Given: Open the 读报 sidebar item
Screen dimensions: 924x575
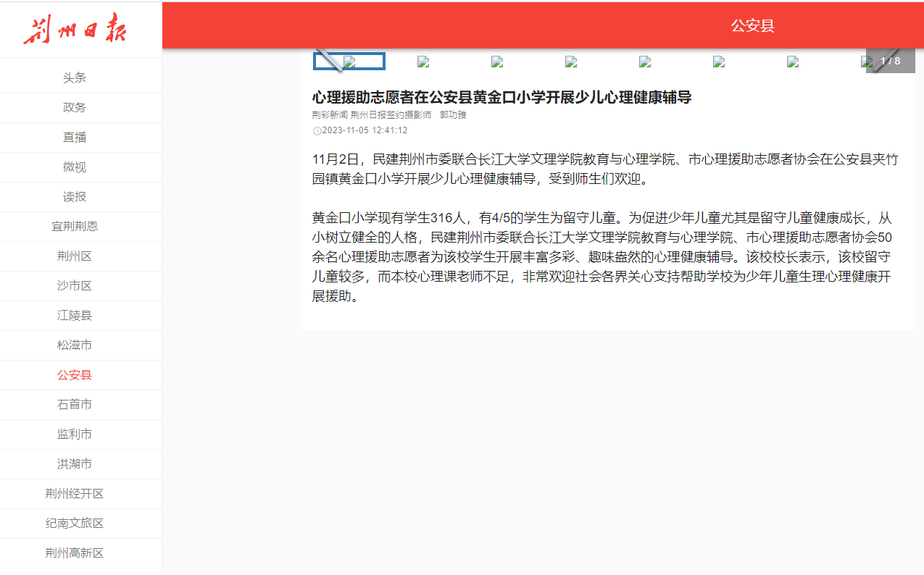Looking at the screenshot, I should pyautogui.click(x=75, y=196).
